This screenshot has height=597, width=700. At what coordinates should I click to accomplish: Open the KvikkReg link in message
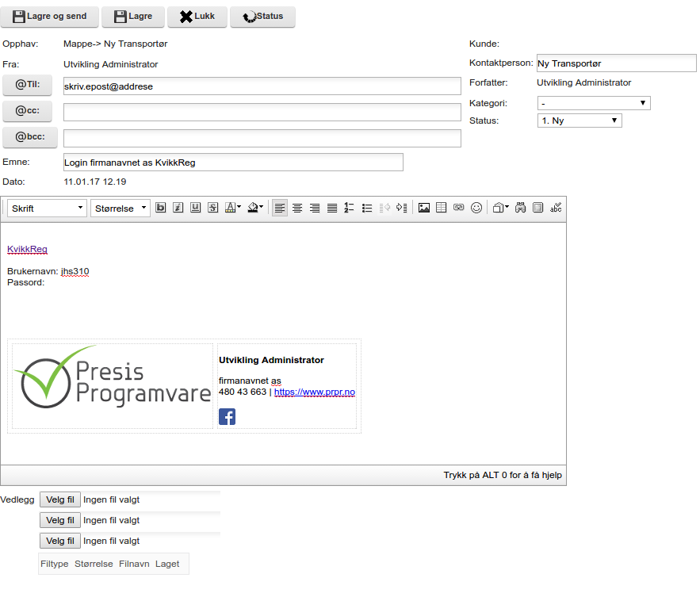pyautogui.click(x=27, y=249)
